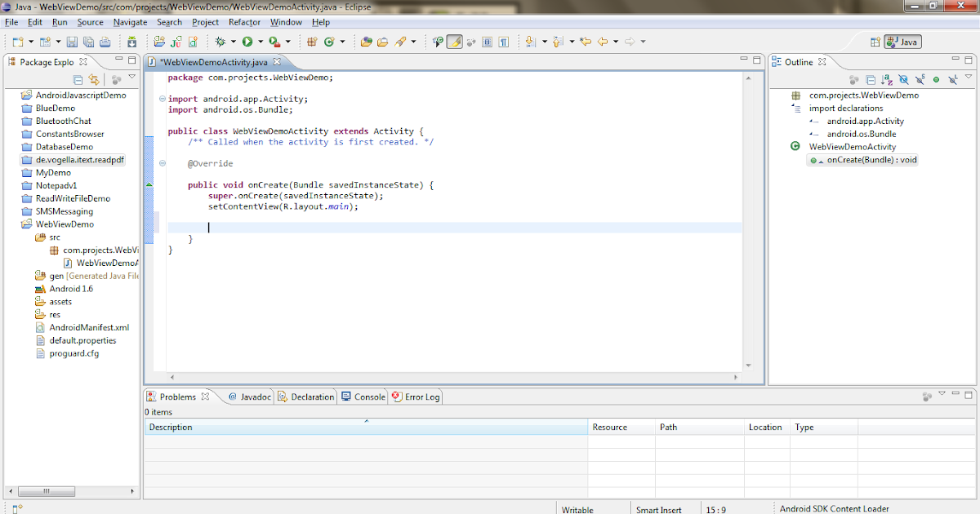Open Java Search using the flashlight icon

tap(401, 42)
